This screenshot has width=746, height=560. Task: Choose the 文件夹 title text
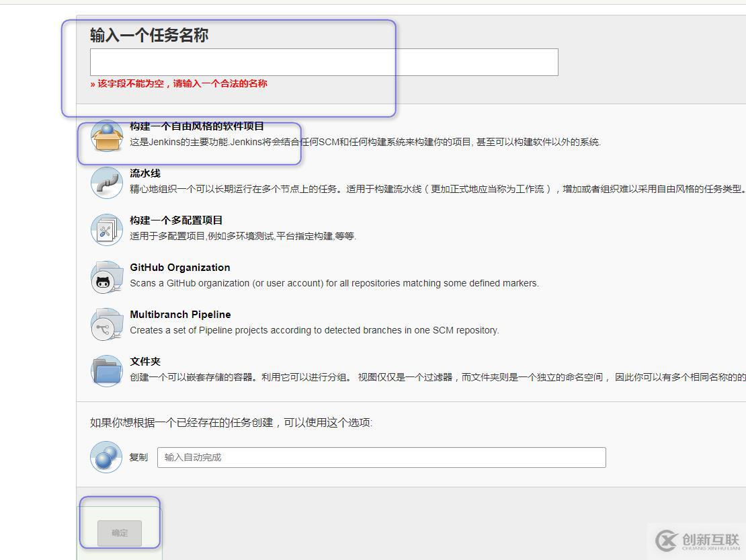pos(145,362)
